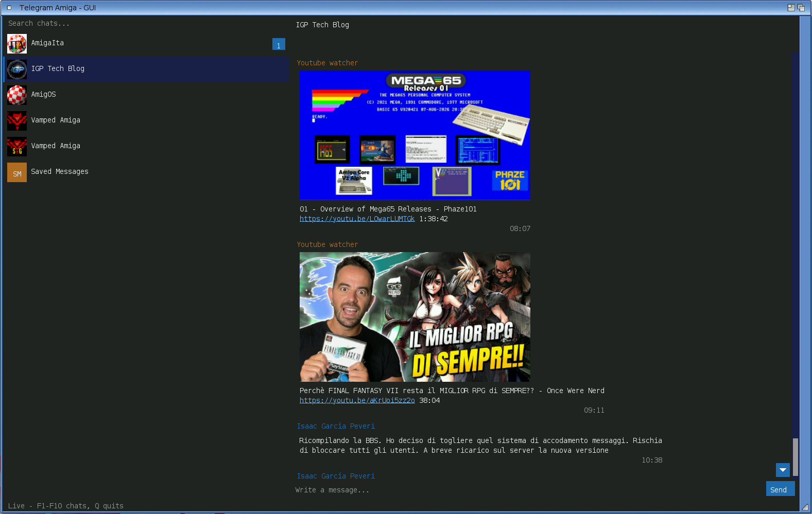Click the AmigOS boing ball avatar

17,95
